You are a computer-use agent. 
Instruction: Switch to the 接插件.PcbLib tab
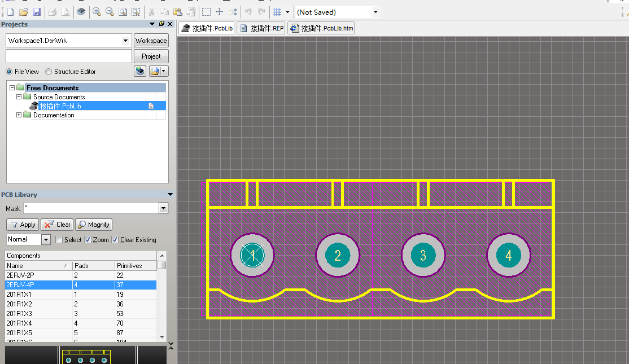207,28
